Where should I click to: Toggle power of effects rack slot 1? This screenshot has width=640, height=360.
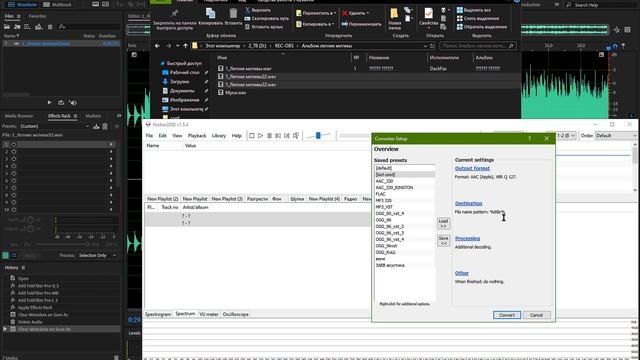pyautogui.click(x=14, y=144)
